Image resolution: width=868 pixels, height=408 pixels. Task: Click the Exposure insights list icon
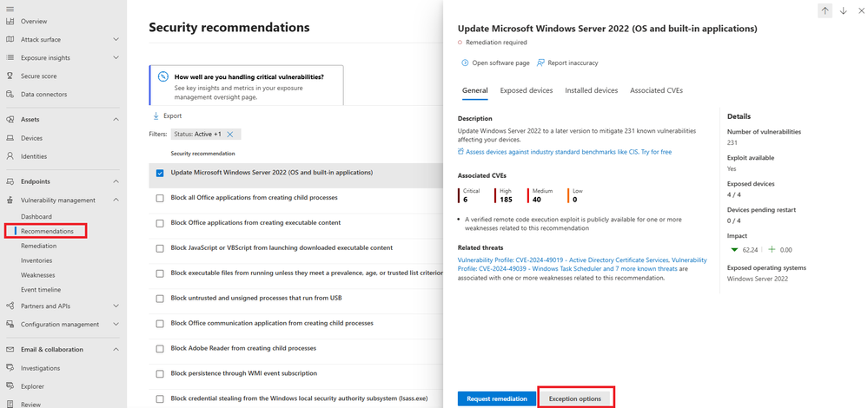pos(10,57)
